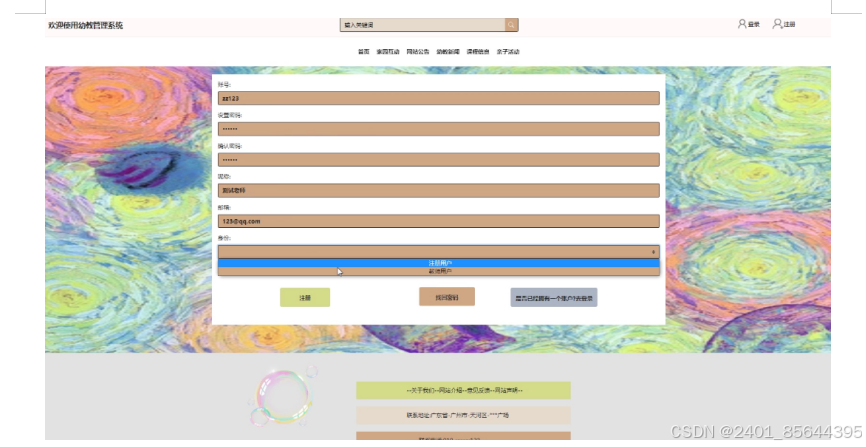Click the register (注册) user icon at top right
Screen dimensions: 866x447
[x=777, y=24]
